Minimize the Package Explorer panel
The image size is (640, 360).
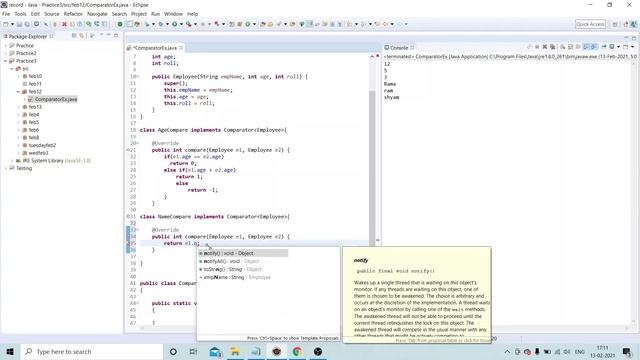[109, 36]
